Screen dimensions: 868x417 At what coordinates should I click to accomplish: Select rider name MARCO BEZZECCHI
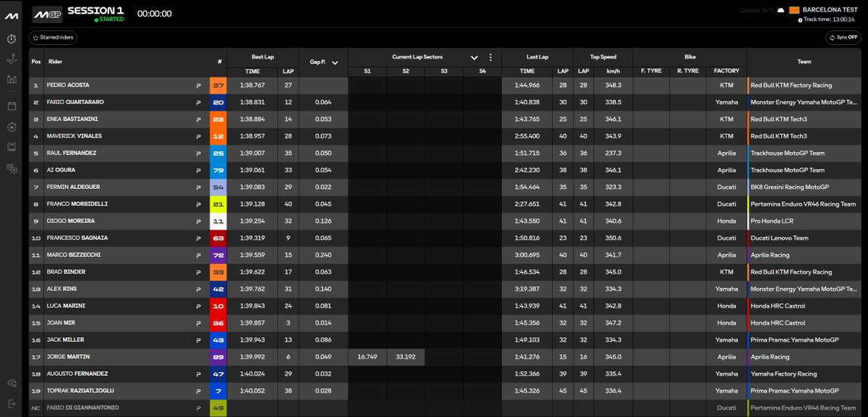pyautogui.click(x=75, y=255)
